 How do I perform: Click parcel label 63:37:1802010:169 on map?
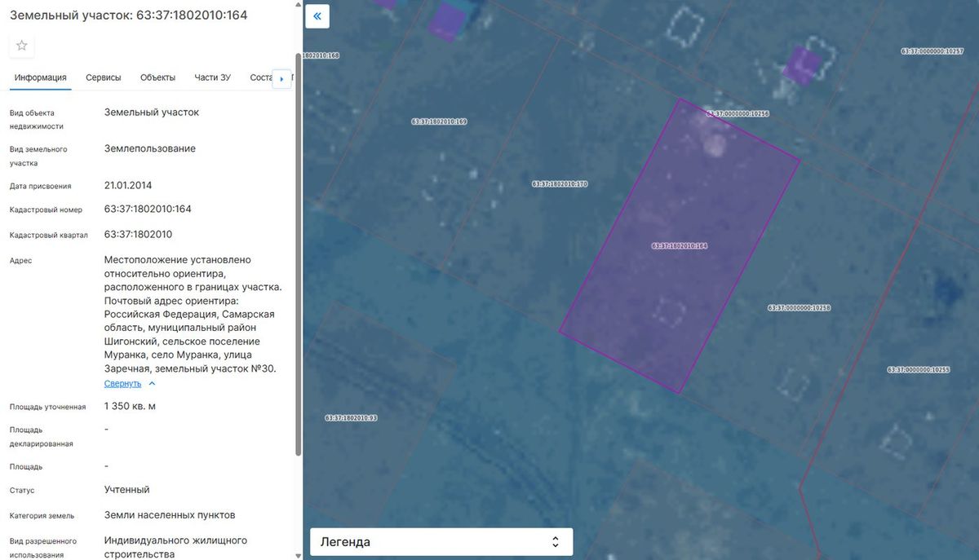[439, 121]
